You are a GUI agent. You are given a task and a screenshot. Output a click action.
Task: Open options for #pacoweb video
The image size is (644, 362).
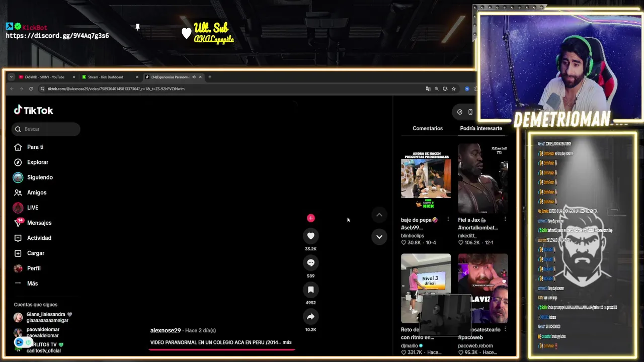pos(505,330)
